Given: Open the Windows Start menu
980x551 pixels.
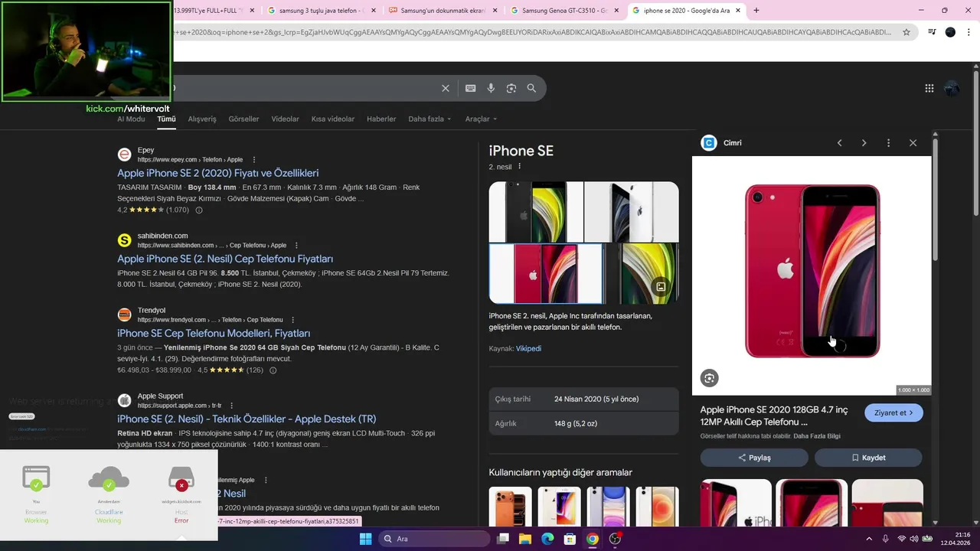Looking at the screenshot, I should (x=365, y=539).
